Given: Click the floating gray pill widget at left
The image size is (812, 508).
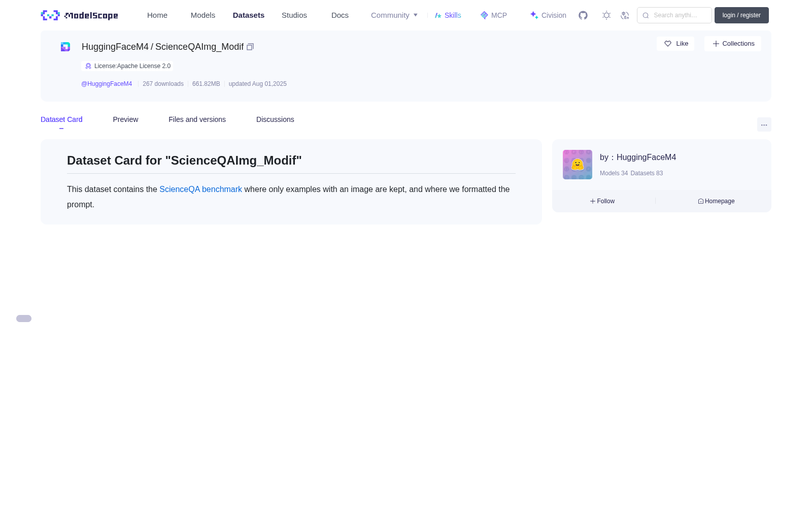Looking at the screenshot, I should [24, 319].
